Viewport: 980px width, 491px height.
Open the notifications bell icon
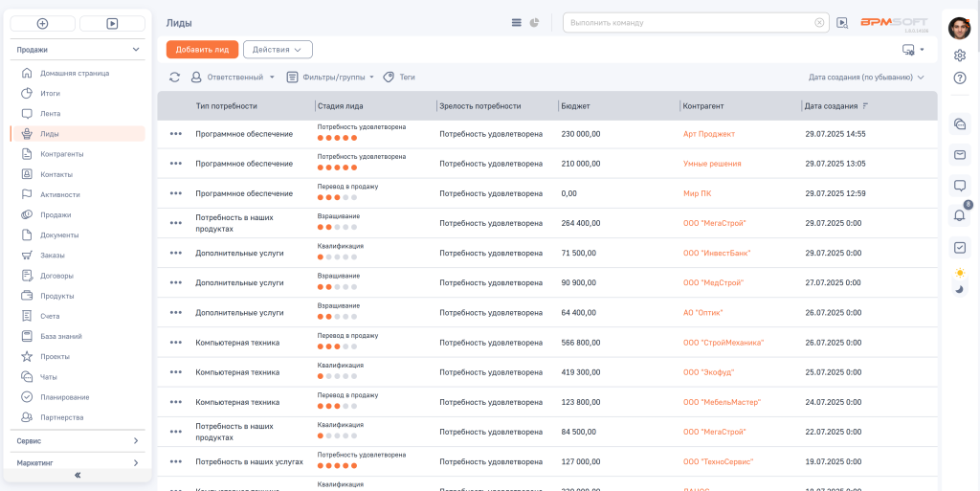(959, 215)
